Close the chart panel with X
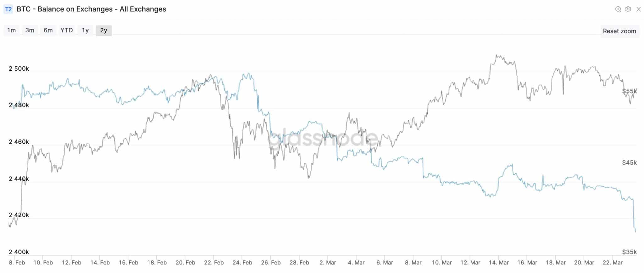 point(638,9)
